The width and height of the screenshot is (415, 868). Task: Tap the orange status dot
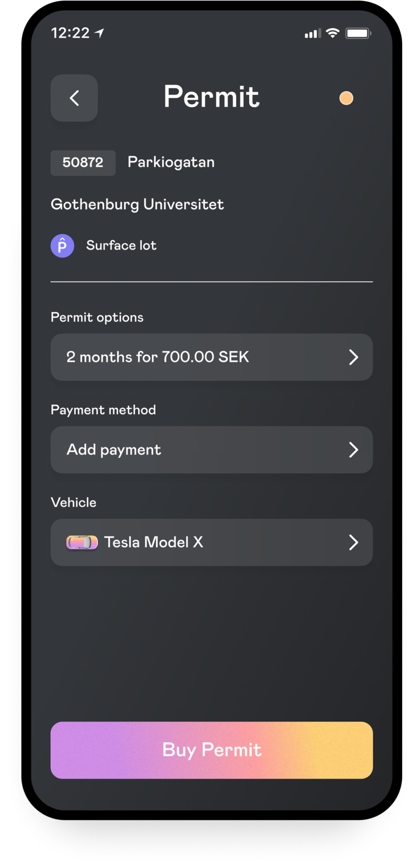[x=346, y=98]
